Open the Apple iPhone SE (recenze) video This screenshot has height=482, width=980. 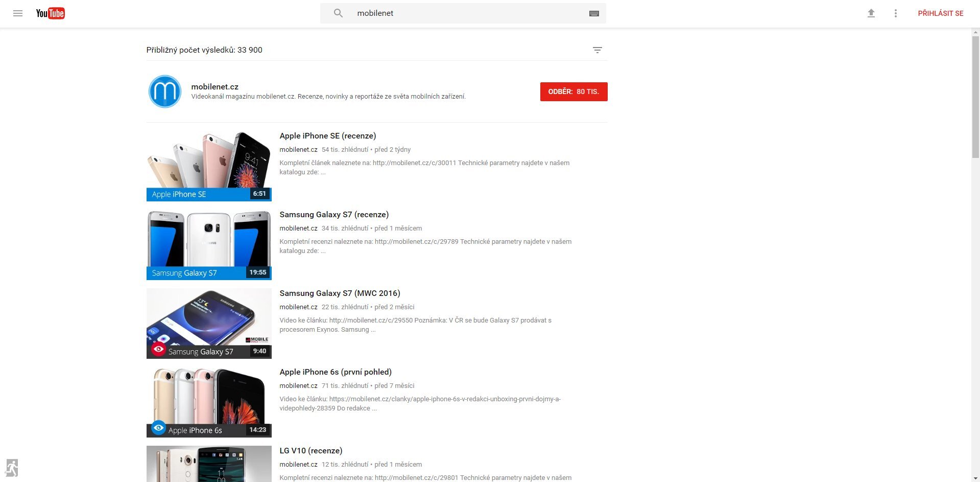pyautogui.click(x=327, y=136)
